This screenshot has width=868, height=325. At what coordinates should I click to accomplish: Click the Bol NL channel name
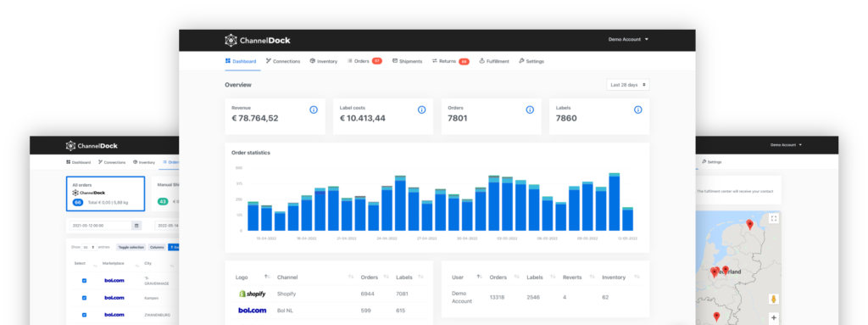click(x=285, y=310)
